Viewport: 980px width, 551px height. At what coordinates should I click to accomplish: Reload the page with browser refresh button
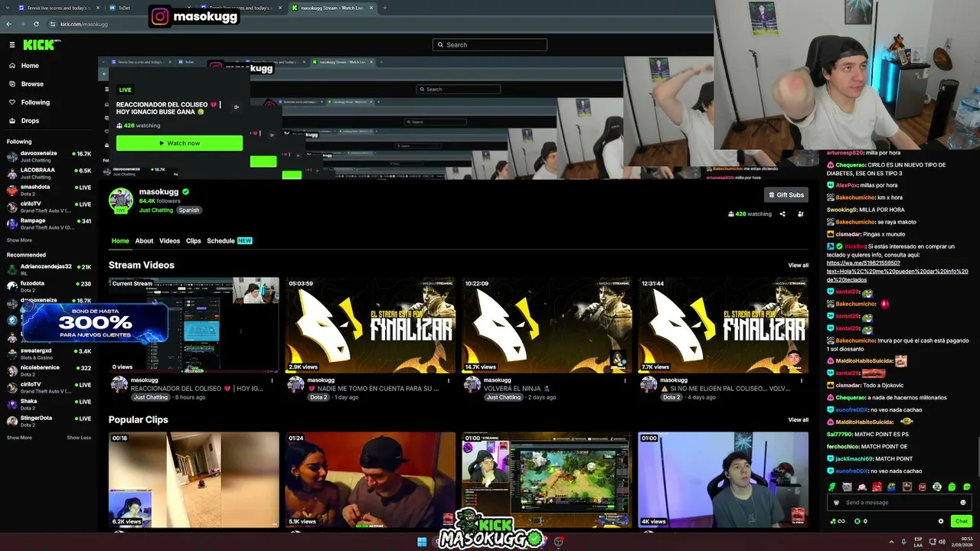(x=36, y=24)
